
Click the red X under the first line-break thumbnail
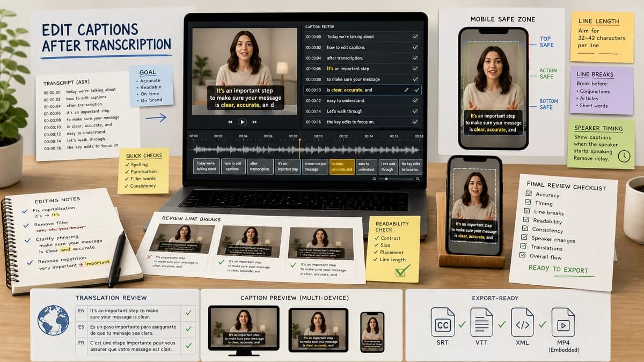pos(149,258)
